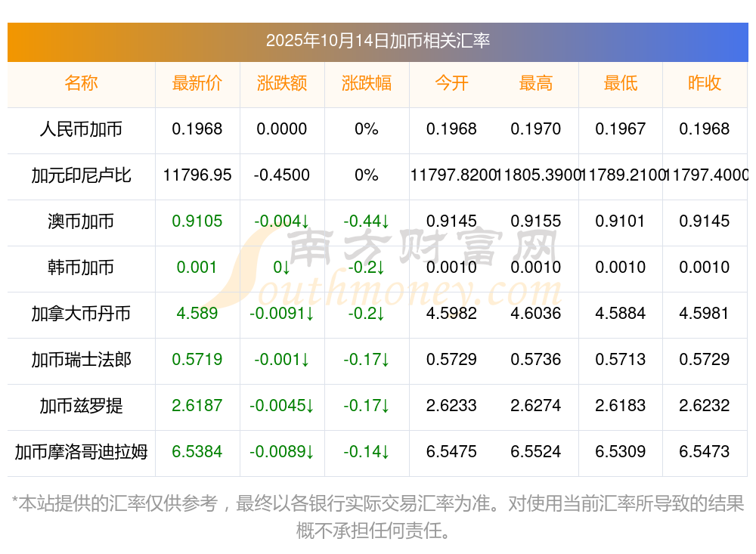Click previous close 2.6232
Screen dimensions: 756x554
(x=705, y=406)
